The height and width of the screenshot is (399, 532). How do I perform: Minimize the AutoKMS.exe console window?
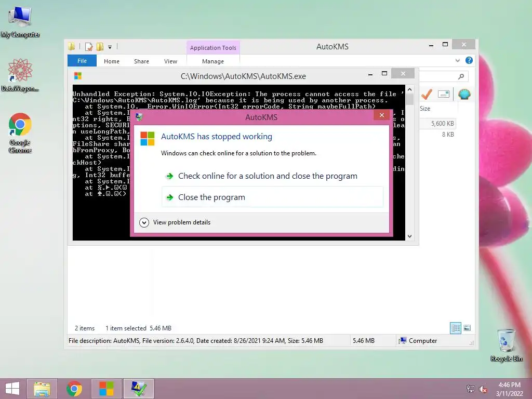[370, 74]
